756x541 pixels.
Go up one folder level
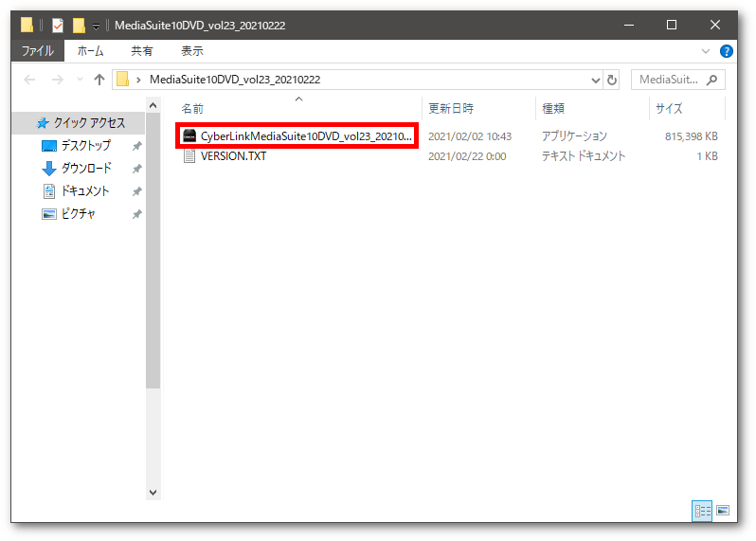pos(99,80)
